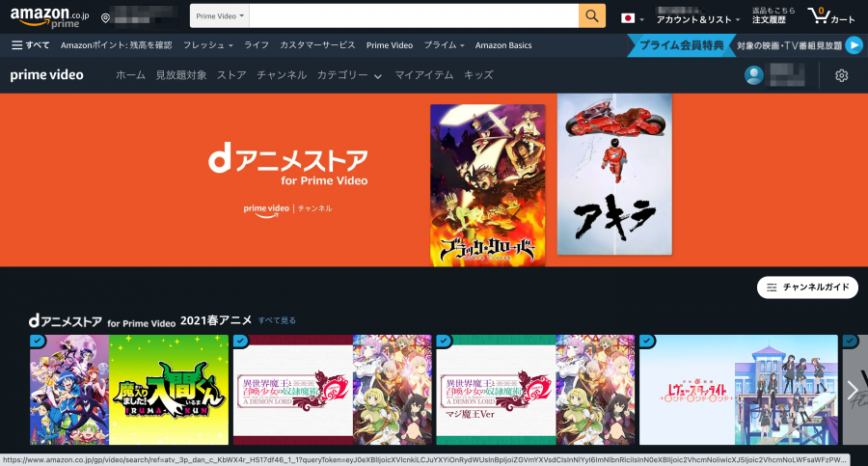868x466 pixels.
Task: Open the マジ魔王Ver thumbnail
Action: point(535,390)
